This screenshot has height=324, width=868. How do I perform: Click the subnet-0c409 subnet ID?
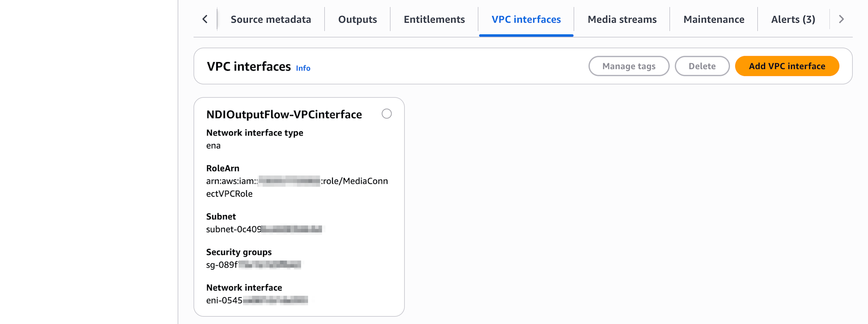[x=264, y=229]
